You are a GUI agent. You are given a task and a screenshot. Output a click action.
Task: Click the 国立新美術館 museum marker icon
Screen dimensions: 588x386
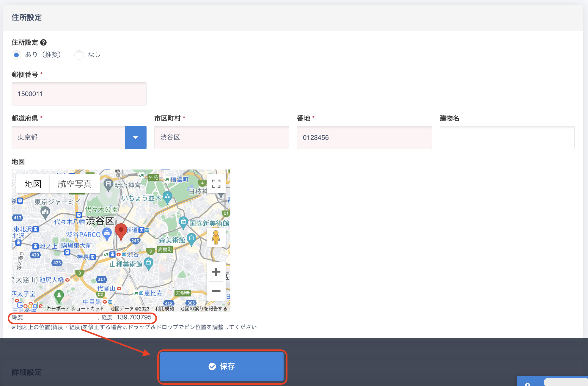tap(183, 222)
